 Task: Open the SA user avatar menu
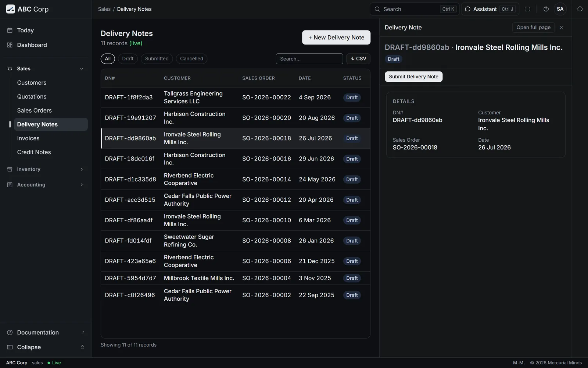pyautogui.click(x=560, y=9)
